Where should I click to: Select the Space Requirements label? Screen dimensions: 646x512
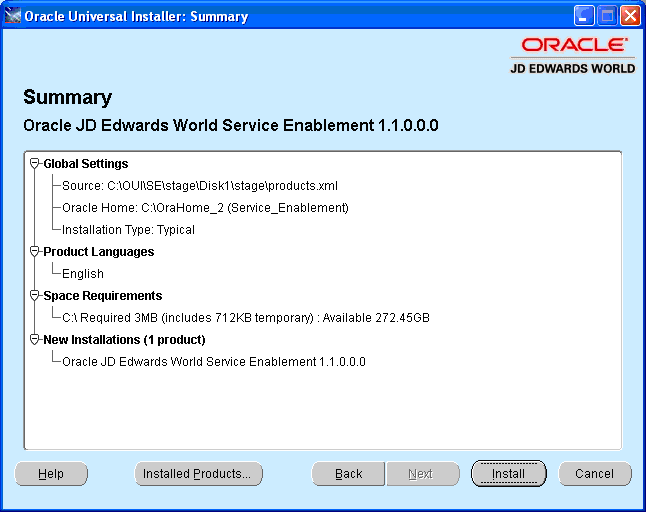tap(103, 295)
